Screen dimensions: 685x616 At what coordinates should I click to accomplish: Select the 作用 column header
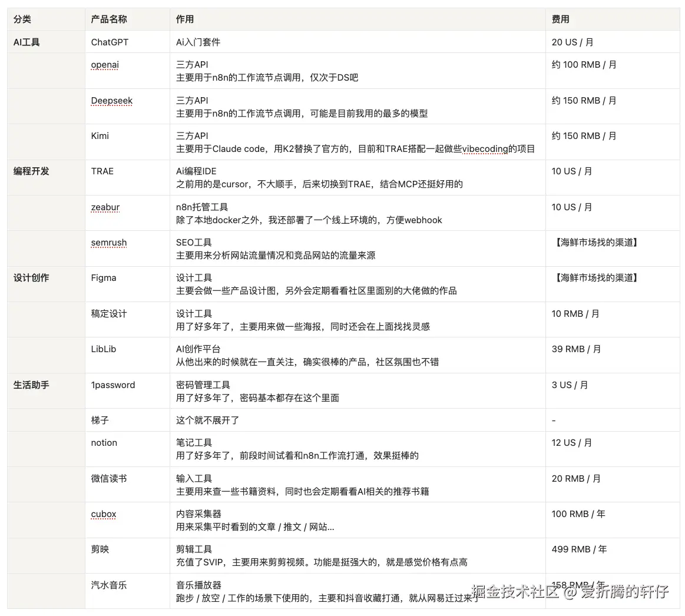tap(184, 19)
